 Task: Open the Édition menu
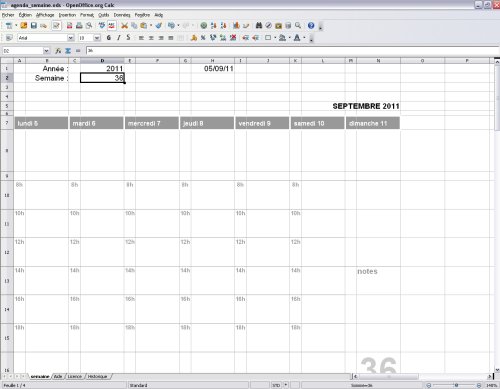click(25, 15)
